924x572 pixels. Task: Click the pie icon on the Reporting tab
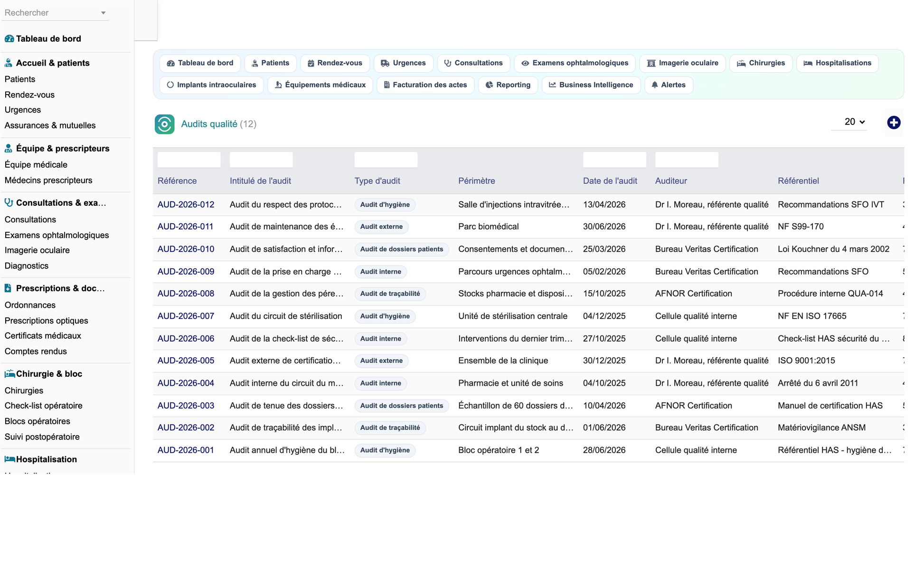coord(489,85)
